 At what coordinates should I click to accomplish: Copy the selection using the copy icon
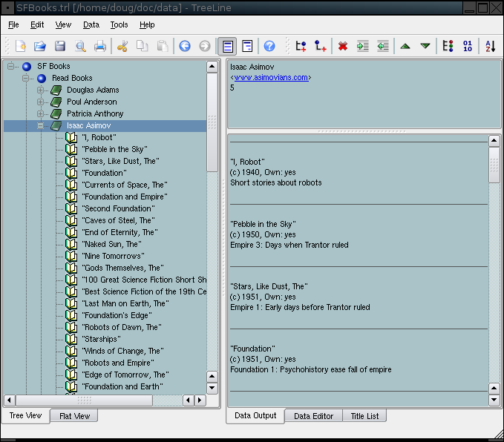pyautogui.click(x=142, y=46)
